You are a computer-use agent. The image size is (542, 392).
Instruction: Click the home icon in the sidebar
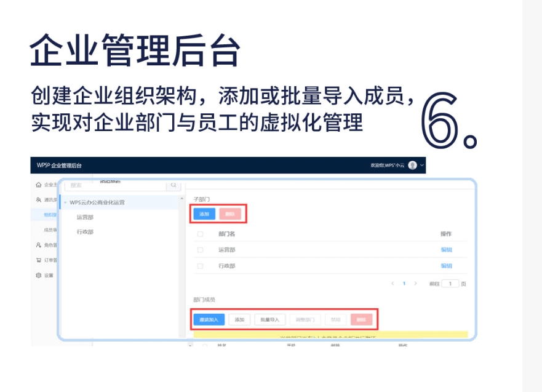(39, 185)
